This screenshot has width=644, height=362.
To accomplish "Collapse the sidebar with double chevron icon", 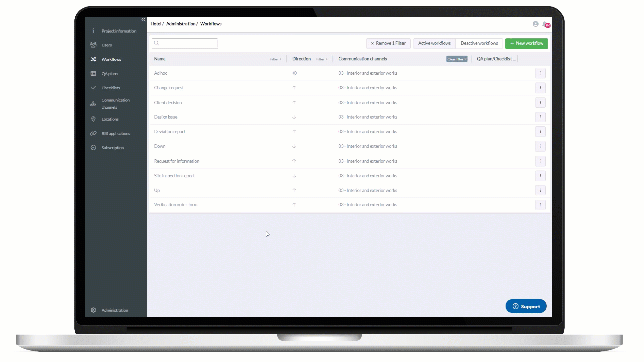I will 143,20.
